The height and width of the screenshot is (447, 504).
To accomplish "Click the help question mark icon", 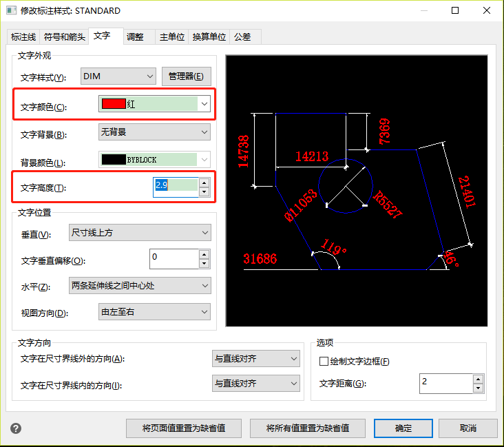I will [16, 428].
